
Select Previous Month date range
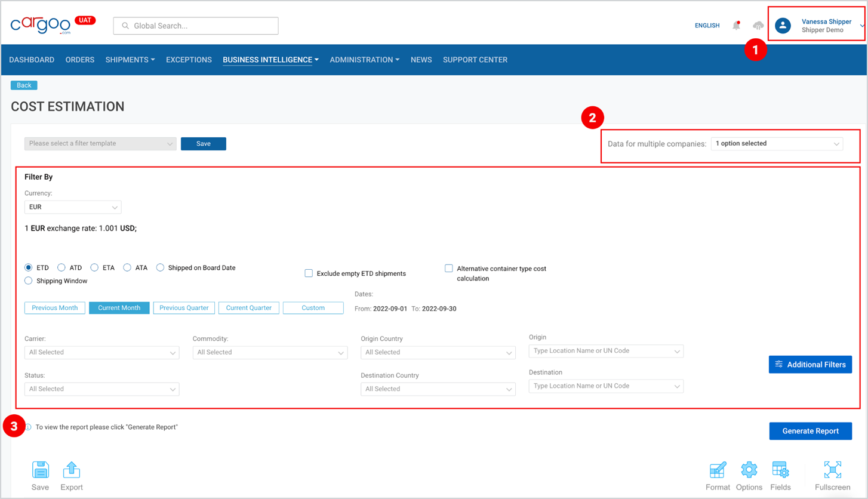coord(55,308)
